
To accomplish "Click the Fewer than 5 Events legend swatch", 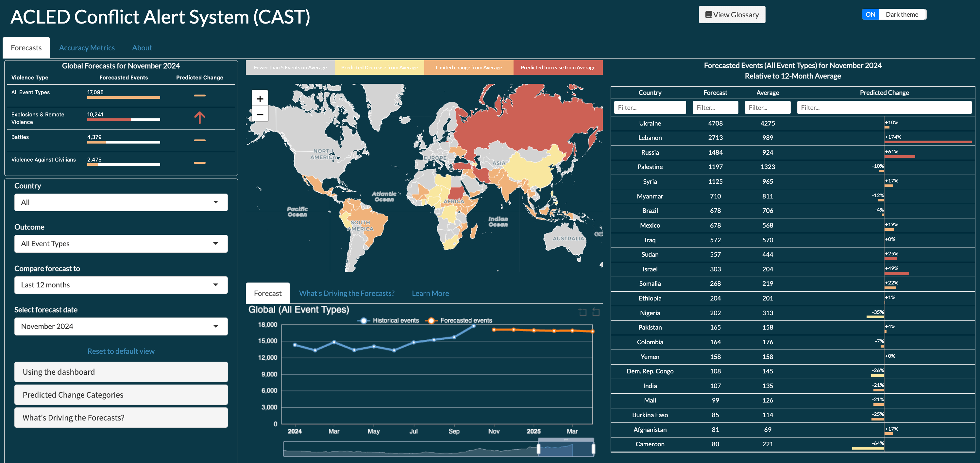I will 290,67.
